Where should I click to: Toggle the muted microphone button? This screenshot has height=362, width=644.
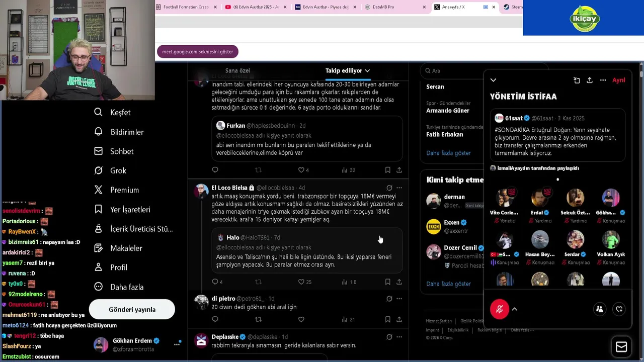(500, 309)
